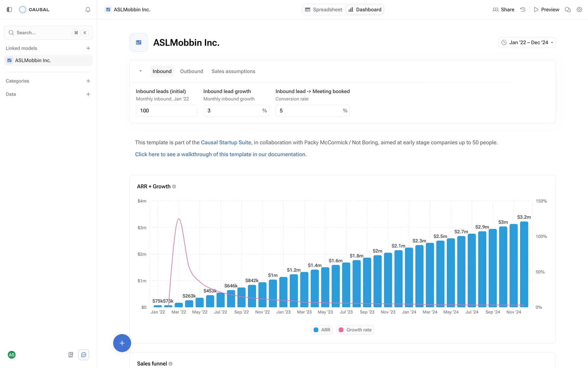The image size is (588, 368).
Task: Click the blue plus floating button
Action: click(122, 343)
